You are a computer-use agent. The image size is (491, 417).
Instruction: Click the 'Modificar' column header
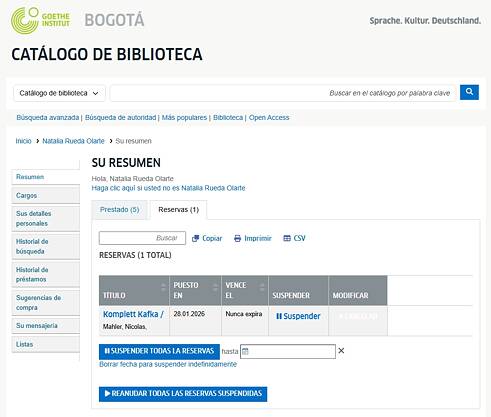tap(358, 290)
